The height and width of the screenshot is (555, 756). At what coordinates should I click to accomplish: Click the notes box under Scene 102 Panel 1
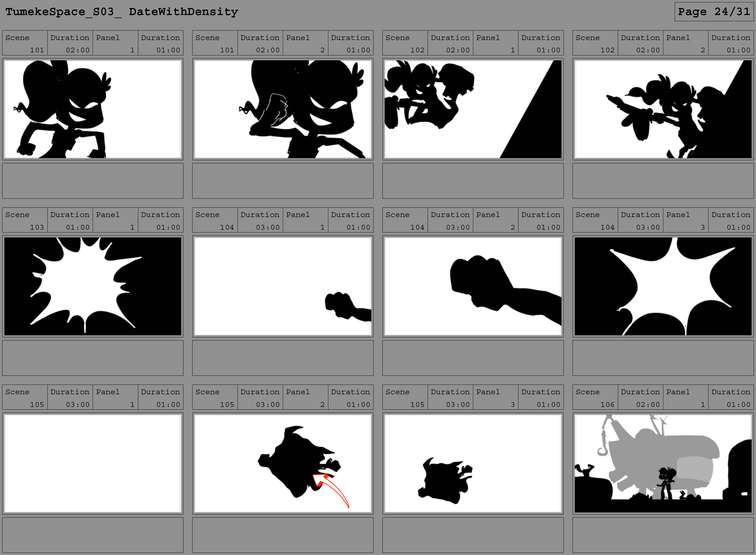pos(473,181)
